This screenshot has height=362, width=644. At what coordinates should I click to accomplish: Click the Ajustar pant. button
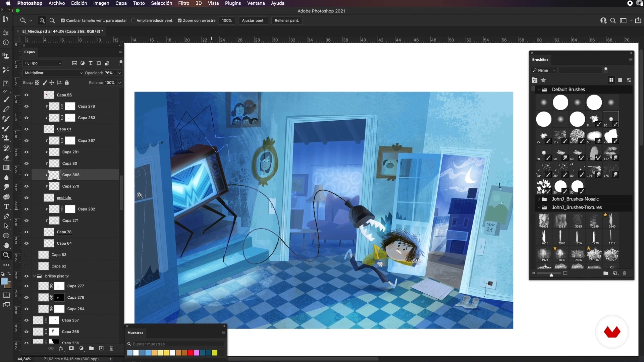[253, 20]
